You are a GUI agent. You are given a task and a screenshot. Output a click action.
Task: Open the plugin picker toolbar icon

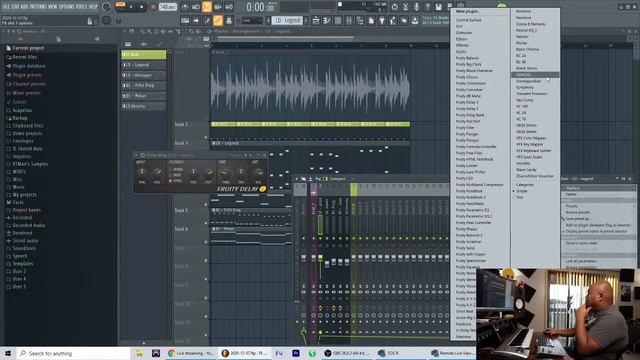382,20
